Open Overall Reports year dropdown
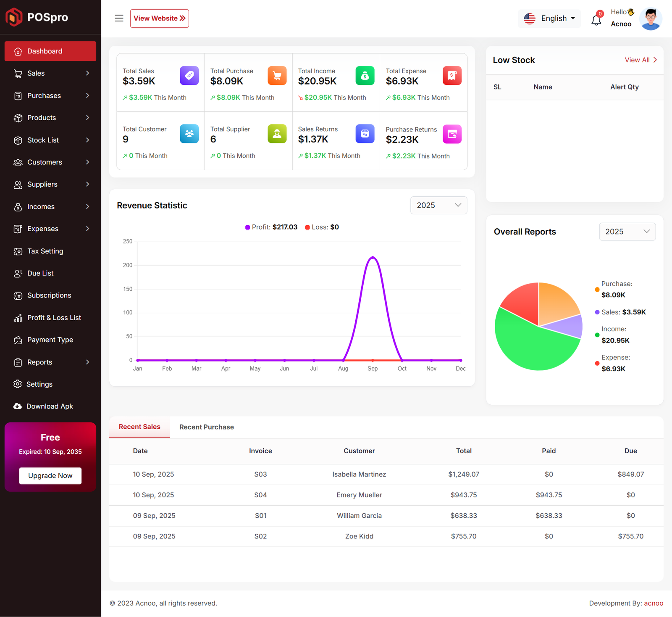This screenshot has height=617, width=672. click(627, 232)
